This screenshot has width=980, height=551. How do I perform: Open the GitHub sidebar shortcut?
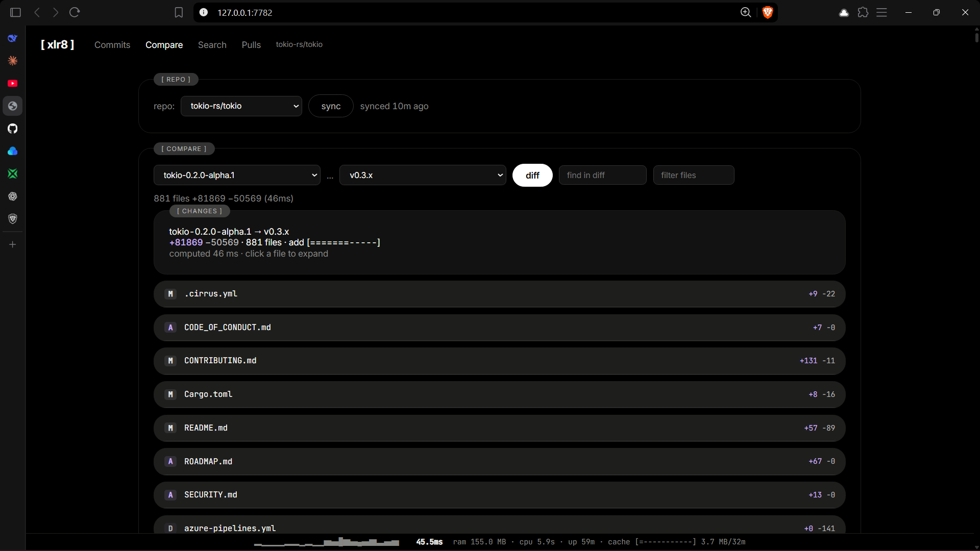point(13,129)
